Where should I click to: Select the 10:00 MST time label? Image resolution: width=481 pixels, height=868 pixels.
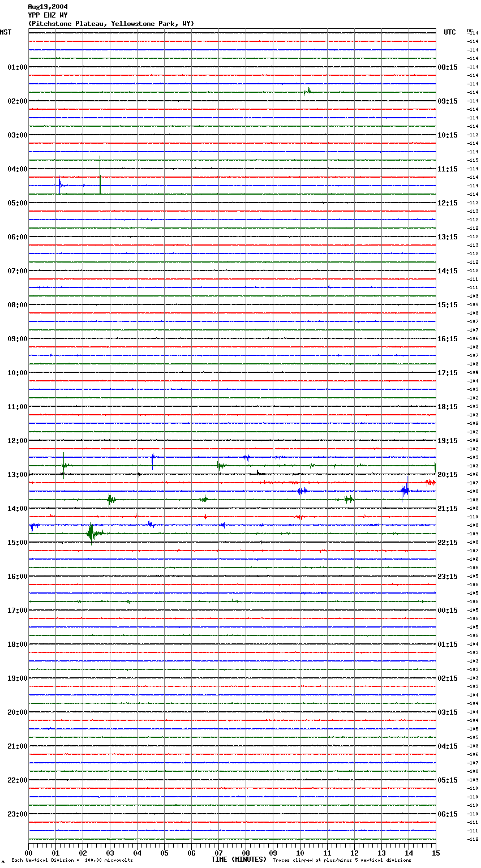(17, 373)
